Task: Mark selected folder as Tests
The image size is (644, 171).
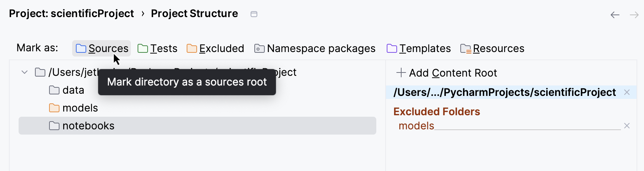Action: [157, 48]
